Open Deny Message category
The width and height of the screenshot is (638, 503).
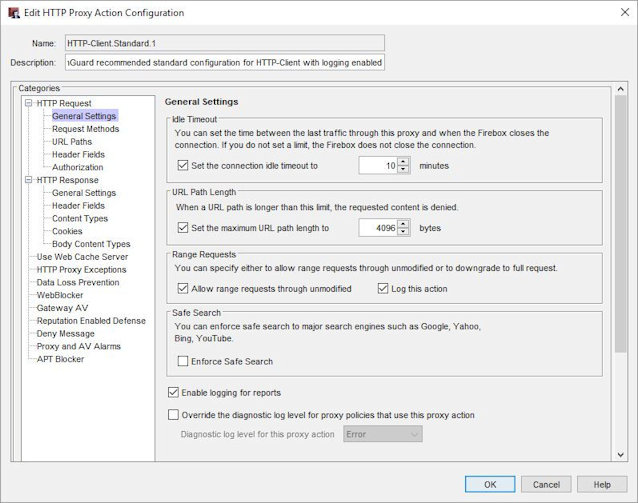coord(66,333)
